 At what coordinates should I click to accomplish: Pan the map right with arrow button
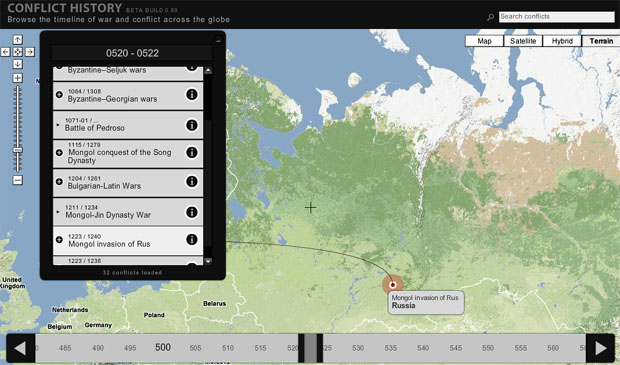30,52
